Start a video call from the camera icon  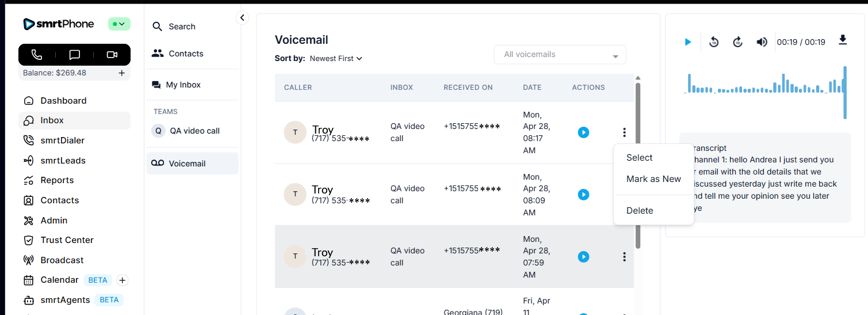point(112,55)
